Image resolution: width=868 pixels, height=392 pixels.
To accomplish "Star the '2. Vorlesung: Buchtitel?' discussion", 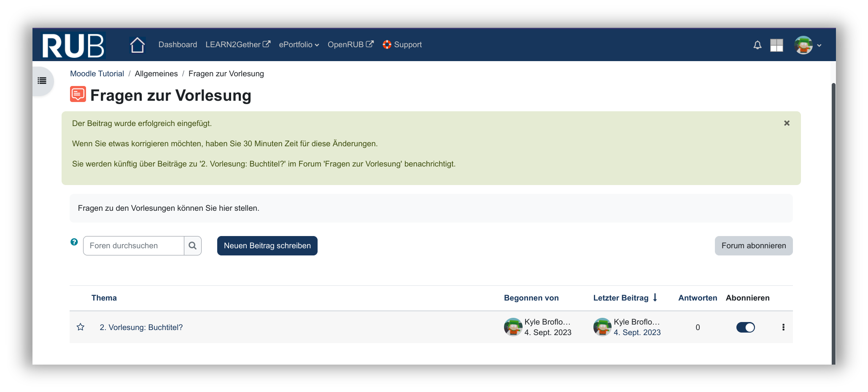I will tap(81, 327).
